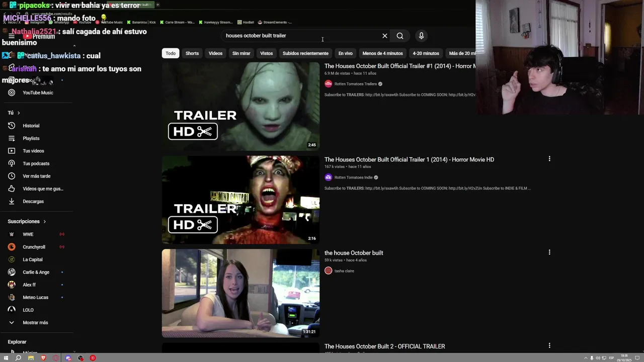Select the Videos filter chip
This screenshot has height=362, width=644.
click(215, 53)
